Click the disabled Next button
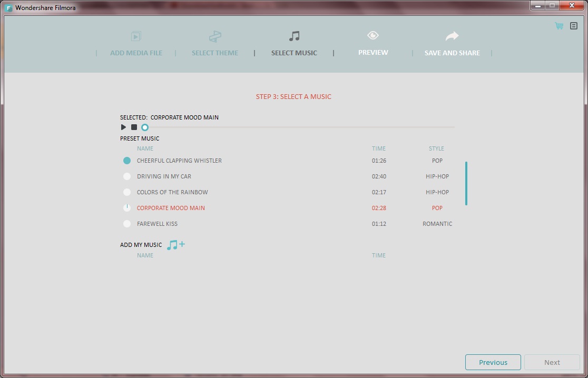588x378 pixels. pyautogui.click(x=552, y=362)
